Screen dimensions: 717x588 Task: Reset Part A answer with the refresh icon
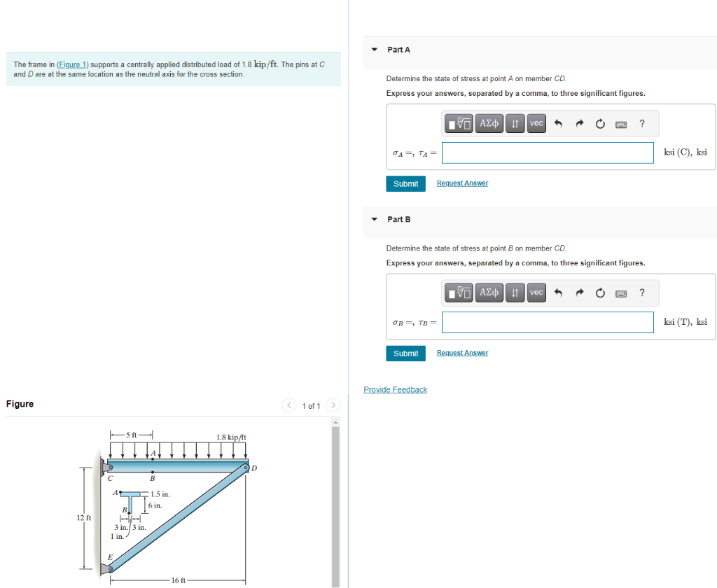click(x=600, y=123)
